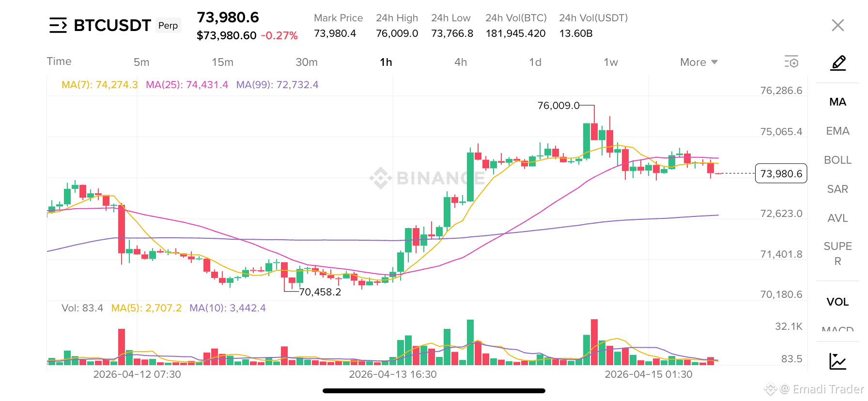This screenshot has height=401, width=868.
Task: Click the MA(25): 74,431.4 legend
Action: [x=187, y=85]
